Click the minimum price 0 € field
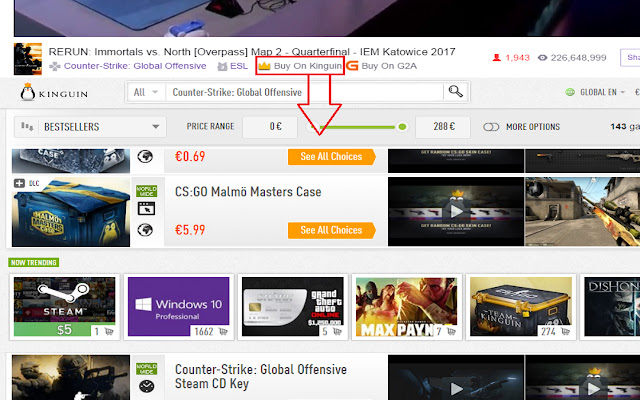Viewport: 640px width, 400px height. click(270, 127)
